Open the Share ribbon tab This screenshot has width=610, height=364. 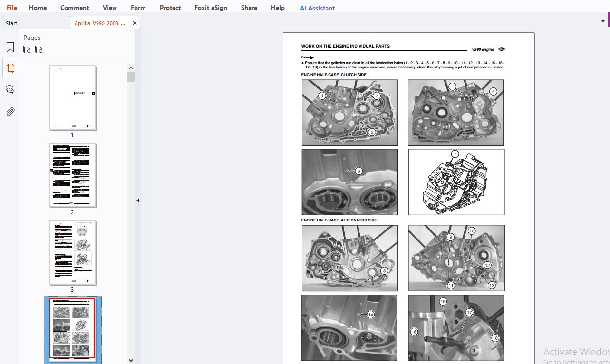click(x=249, y=8)
